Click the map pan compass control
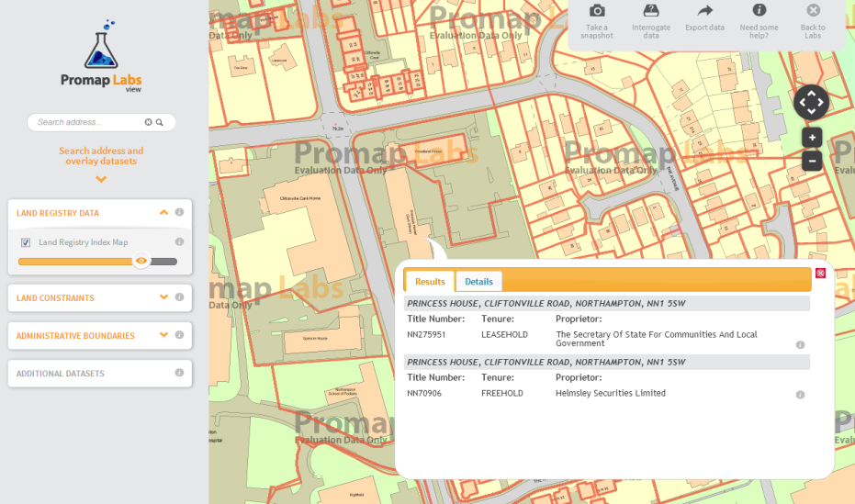The image size is (855, 504). pyautogui.click(x=811, y=102)
